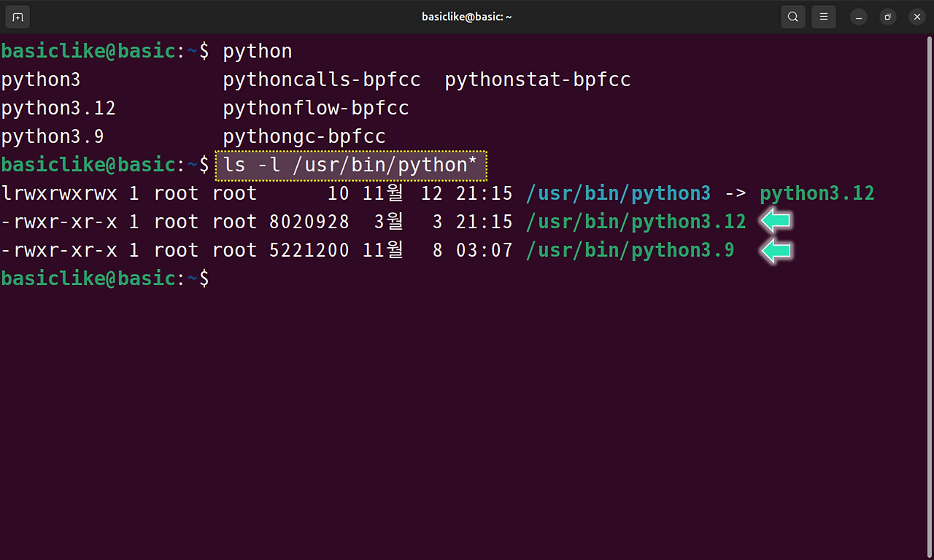Minimize the terminal window
The image size is (934, 560).
[859, 17]
